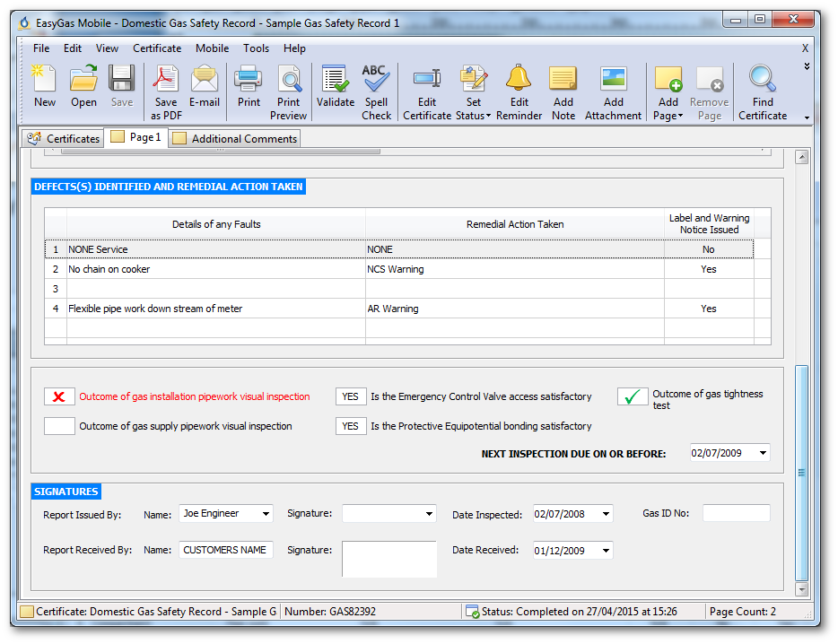Open Print Preview
Screen dimensions: 838x644
point(289,91)
